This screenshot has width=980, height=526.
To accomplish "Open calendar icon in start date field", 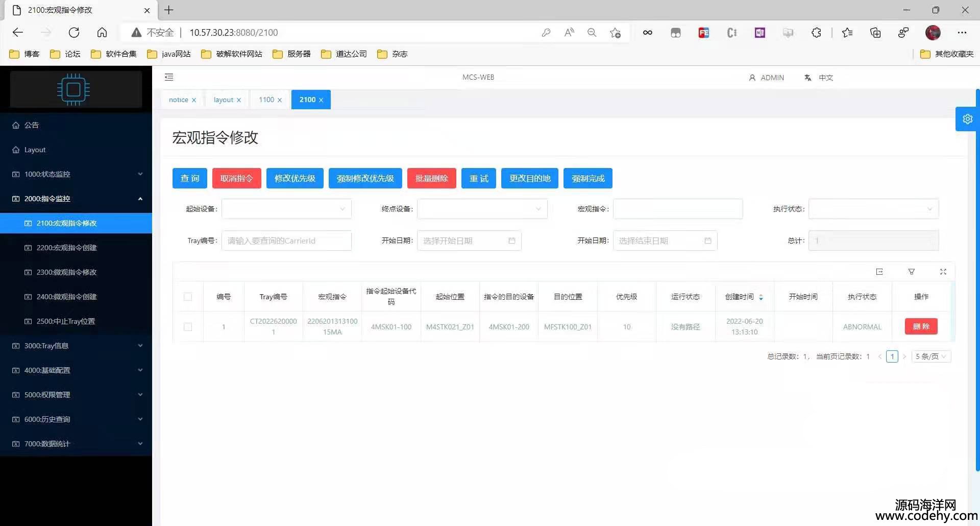I will 512,241.
